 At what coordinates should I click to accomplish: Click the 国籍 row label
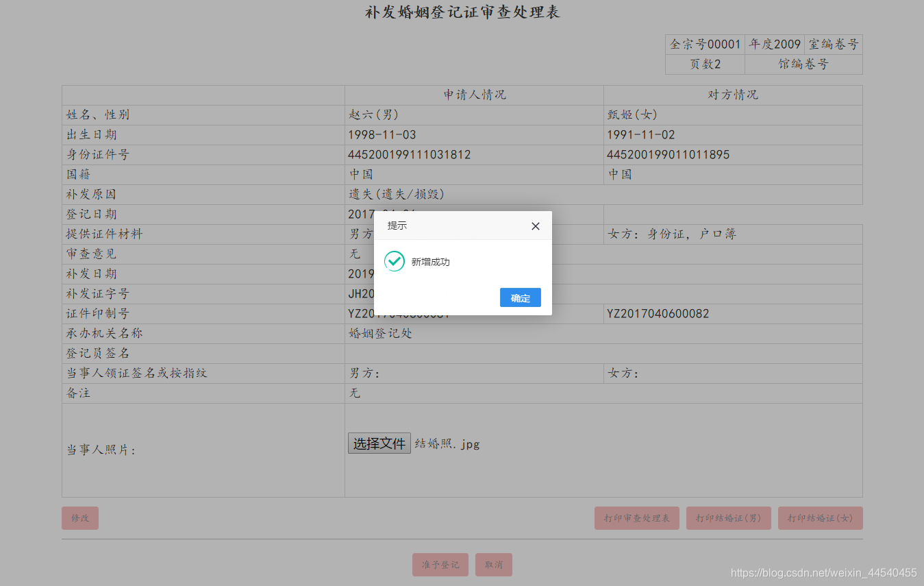[78, 174]
